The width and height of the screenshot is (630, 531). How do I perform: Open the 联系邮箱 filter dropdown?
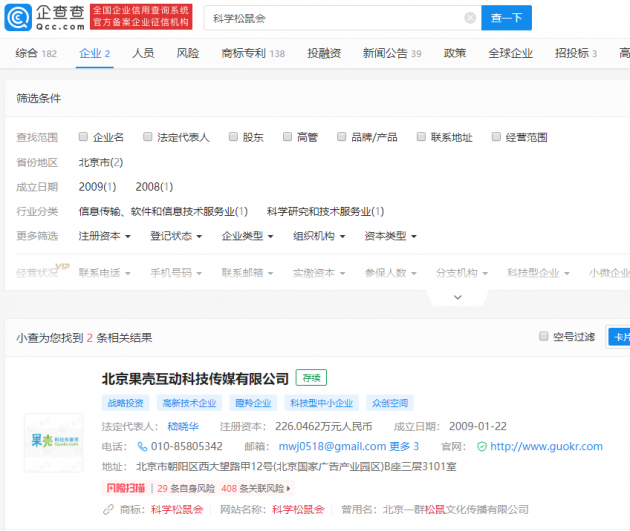(x=248, y=273)
